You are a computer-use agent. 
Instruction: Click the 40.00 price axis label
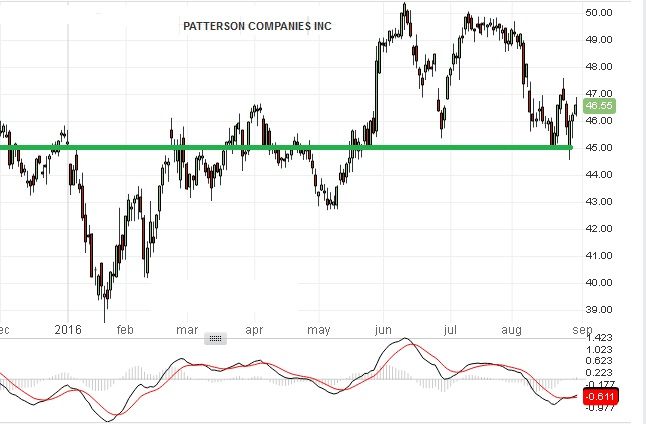(599, 283)
